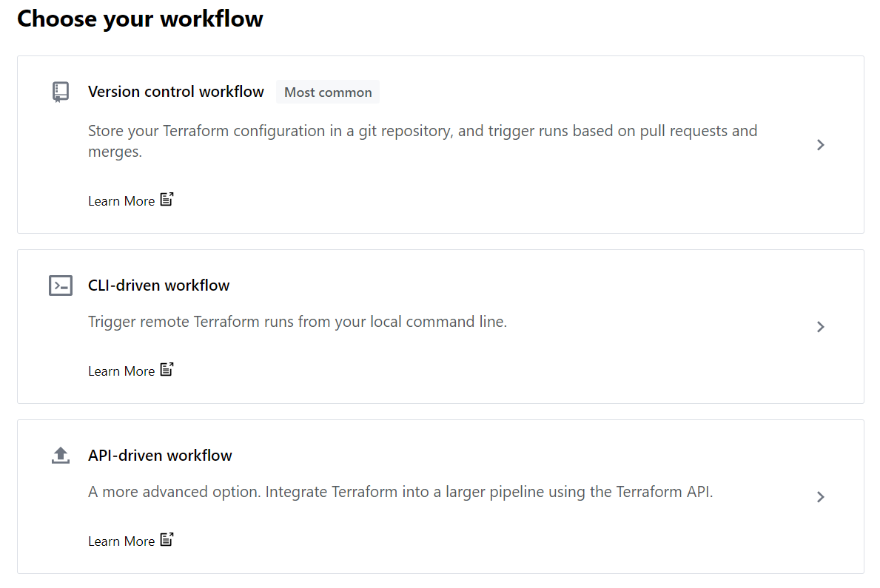880x588 pixels.
Task: Click the API-driven workflow upload icon
Action: [x=61, y=456]
